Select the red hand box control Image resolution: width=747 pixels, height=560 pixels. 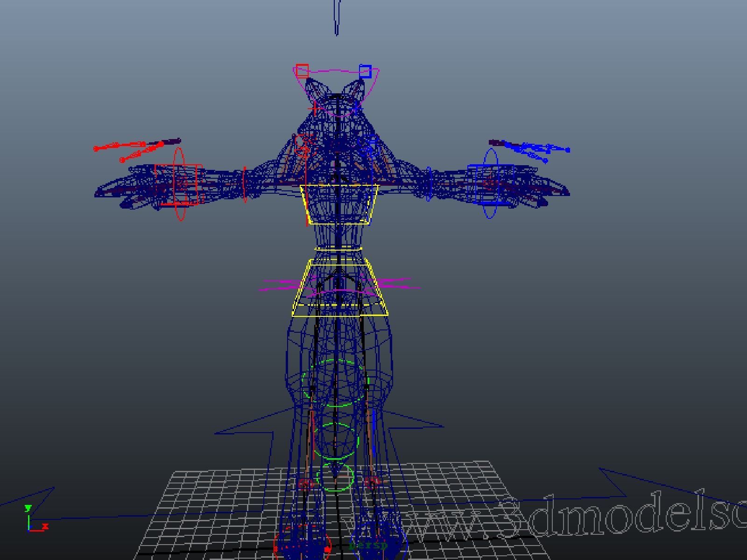pos(178,185)
